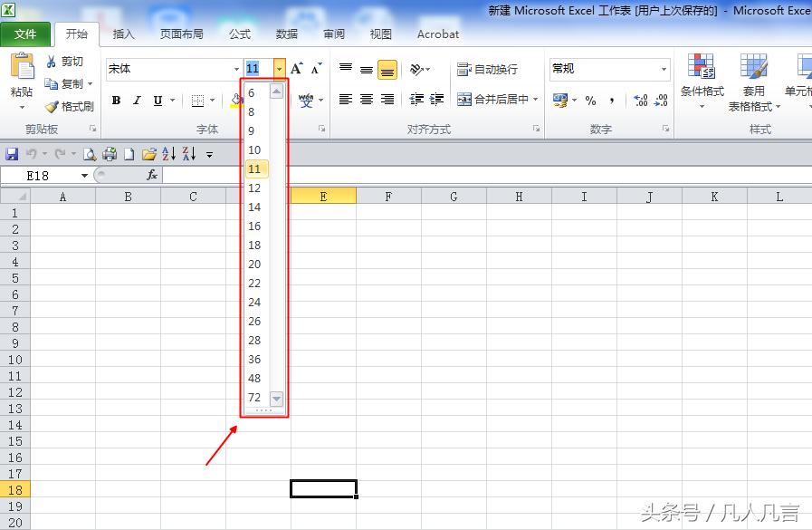Switch to Formulas (公式) tab
812x530 pixels.
click(240, 34)
